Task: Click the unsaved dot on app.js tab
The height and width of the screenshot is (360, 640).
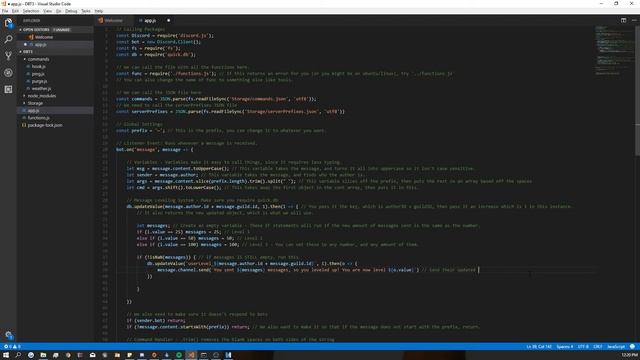Action: click(x=168, y=20)
